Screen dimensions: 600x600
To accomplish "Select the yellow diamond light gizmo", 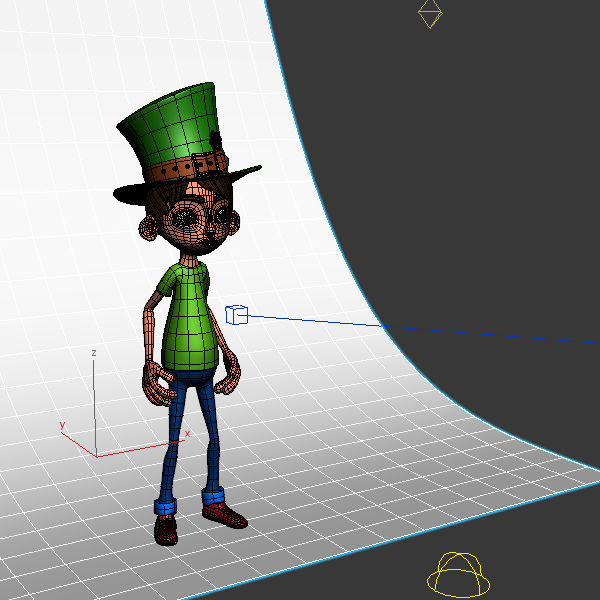I will pyautogui.click(x=430, y=13).
